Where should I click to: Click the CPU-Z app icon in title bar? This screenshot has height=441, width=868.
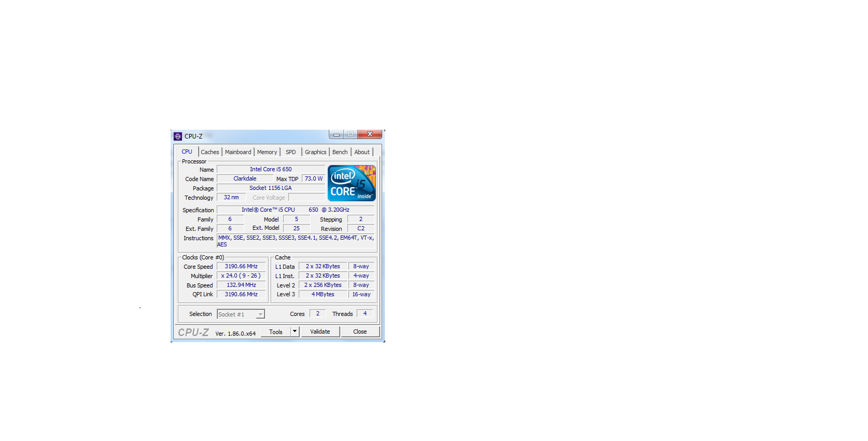coord(178,136)
